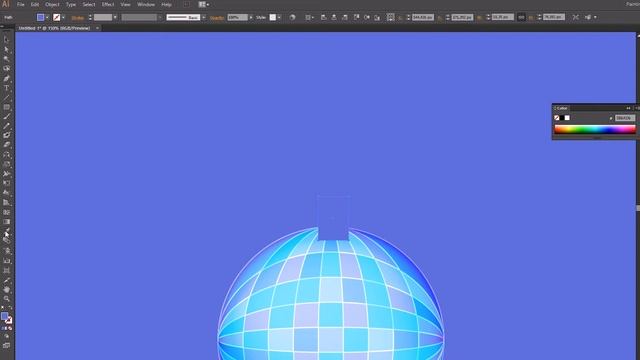Change the screen mode button
The image size is (640, 360).
(6, 346)
